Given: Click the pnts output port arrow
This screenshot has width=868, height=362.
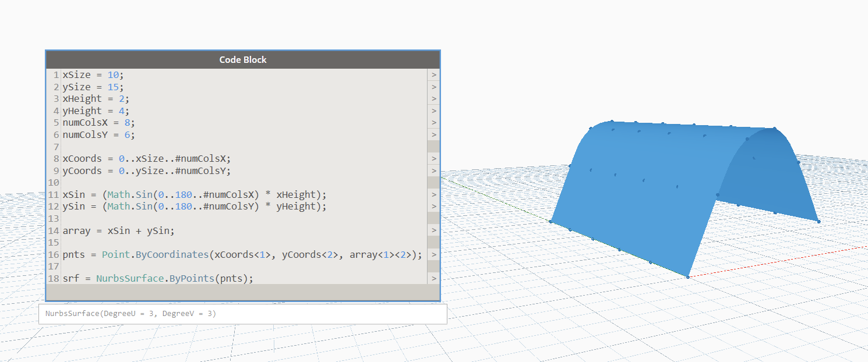Looking at the screenshot, I should coord(433,254).
